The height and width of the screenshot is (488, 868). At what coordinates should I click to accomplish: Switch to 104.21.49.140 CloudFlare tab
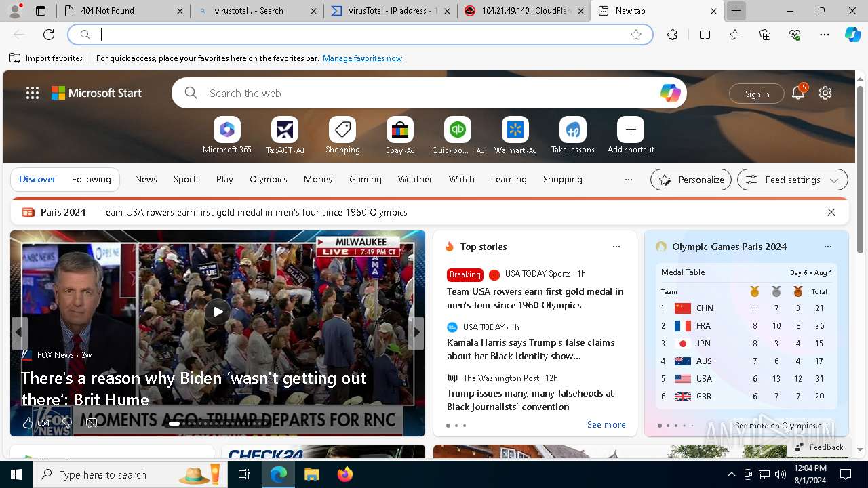point(522,11)
